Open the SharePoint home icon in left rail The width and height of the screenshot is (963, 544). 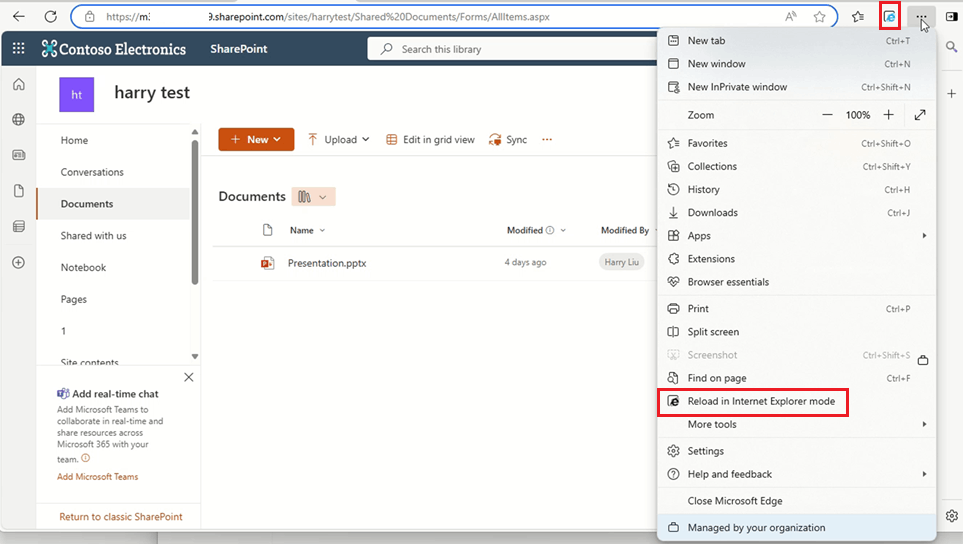(x=19, y=84)
